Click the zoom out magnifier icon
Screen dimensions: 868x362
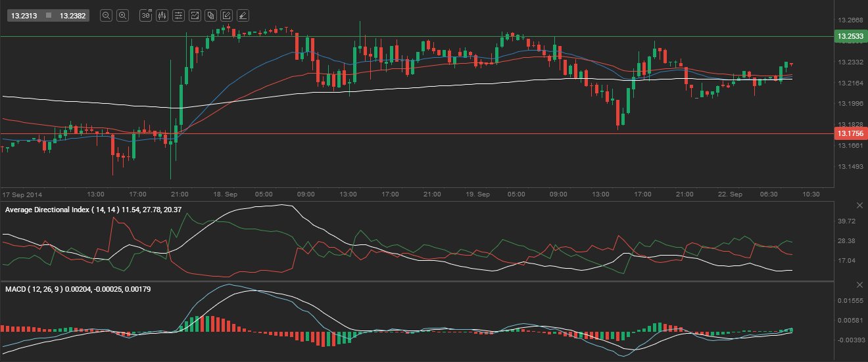[107, 15]
